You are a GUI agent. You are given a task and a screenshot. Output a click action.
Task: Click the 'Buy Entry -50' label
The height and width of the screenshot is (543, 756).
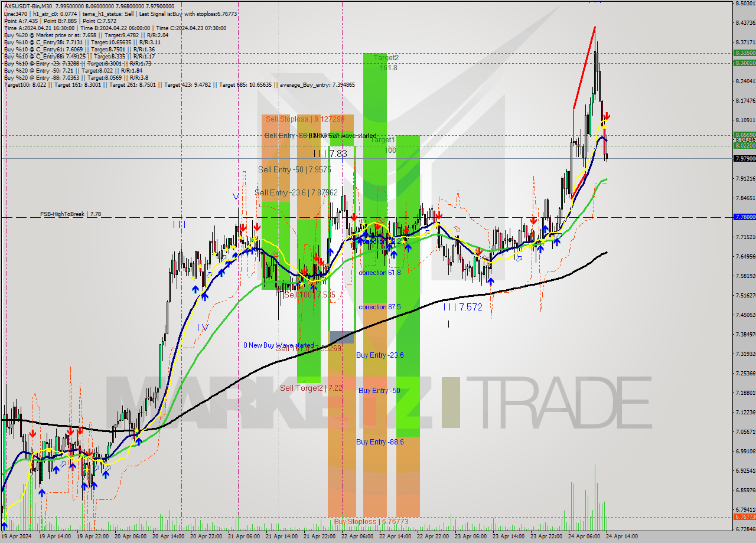pyautogui.click(x=379, y=391)
